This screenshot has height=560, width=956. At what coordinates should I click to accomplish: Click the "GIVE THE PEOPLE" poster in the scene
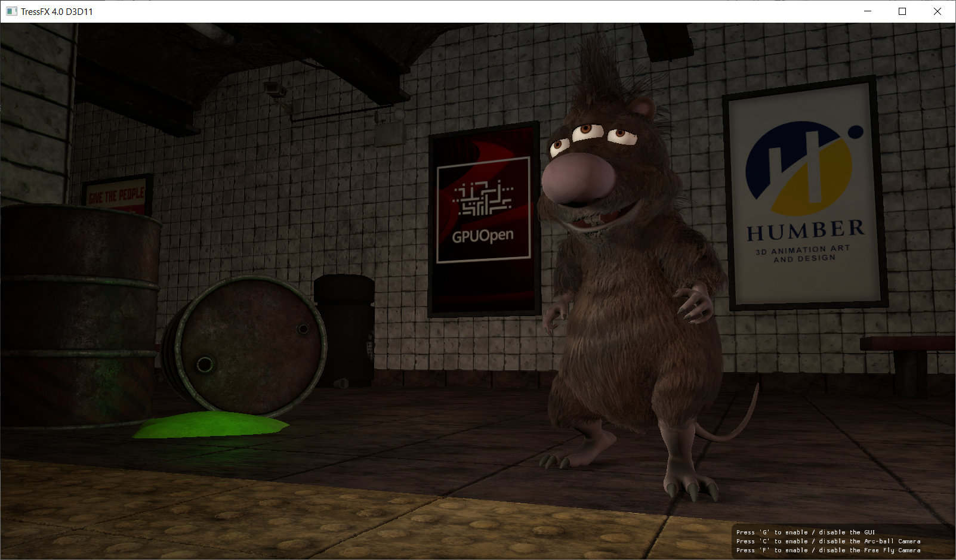(117, 194)
